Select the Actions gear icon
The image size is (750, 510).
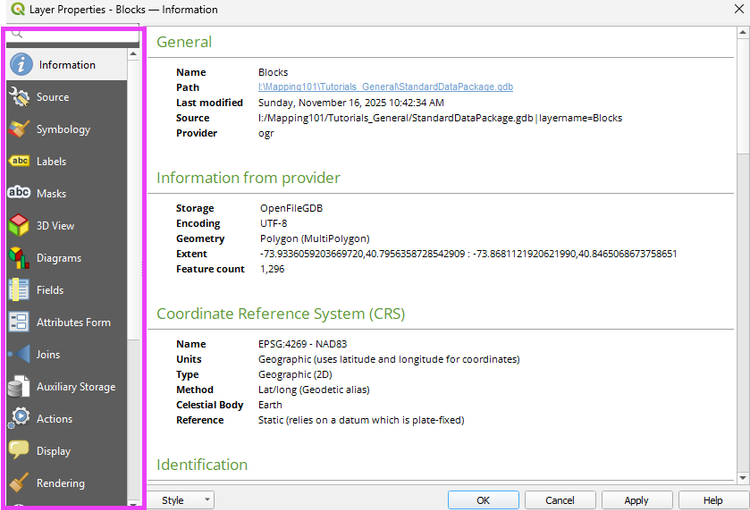[x=19, y=418]
